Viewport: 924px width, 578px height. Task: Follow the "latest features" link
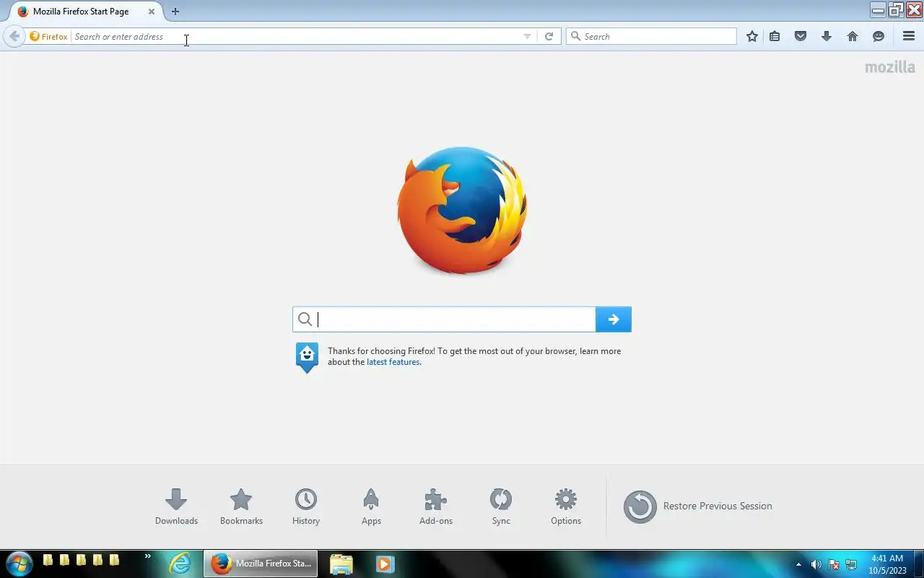(x=393, y=362)
